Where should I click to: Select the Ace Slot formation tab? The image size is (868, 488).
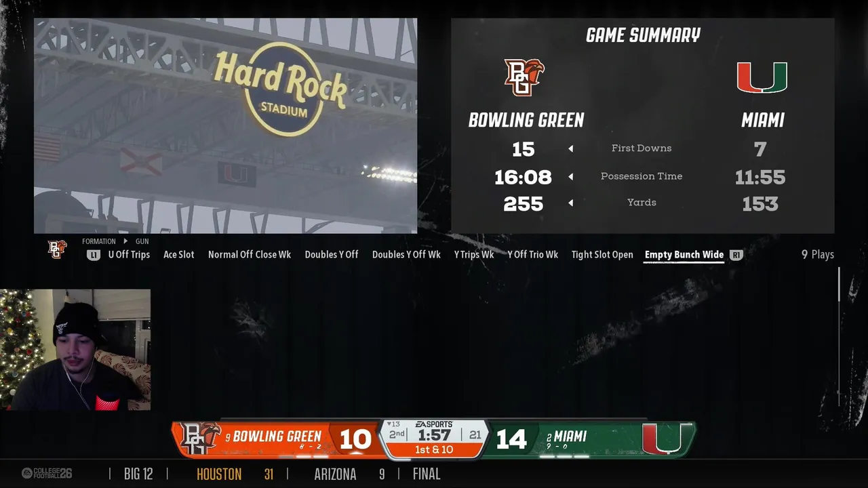[179, 255]
